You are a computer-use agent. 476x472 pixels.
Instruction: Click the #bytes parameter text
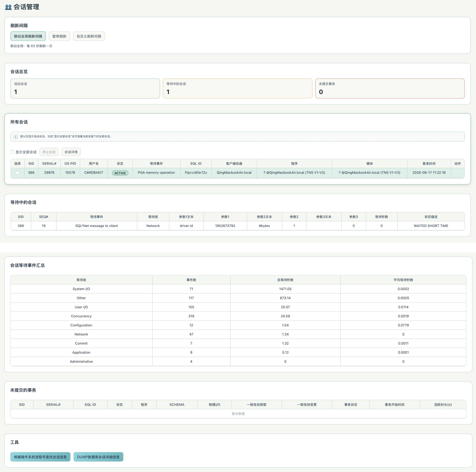pyautogui.click(x=264, y=226)
